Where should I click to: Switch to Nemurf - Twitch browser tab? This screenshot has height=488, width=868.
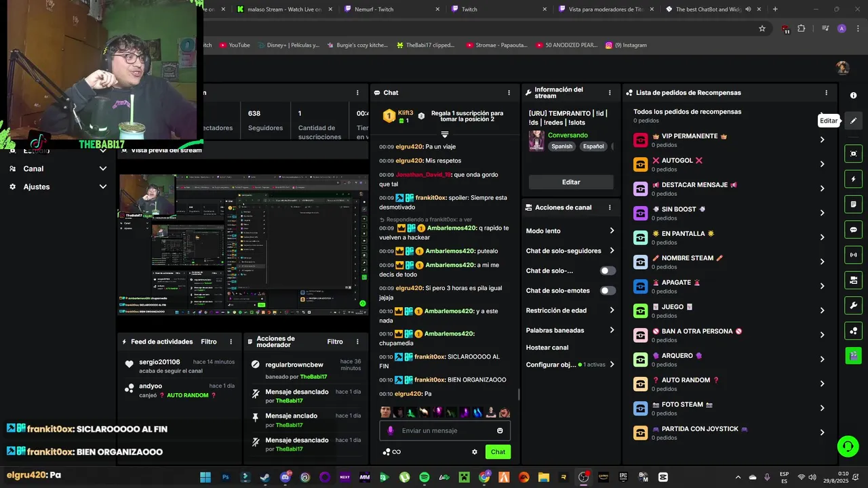tap(391, 9)
